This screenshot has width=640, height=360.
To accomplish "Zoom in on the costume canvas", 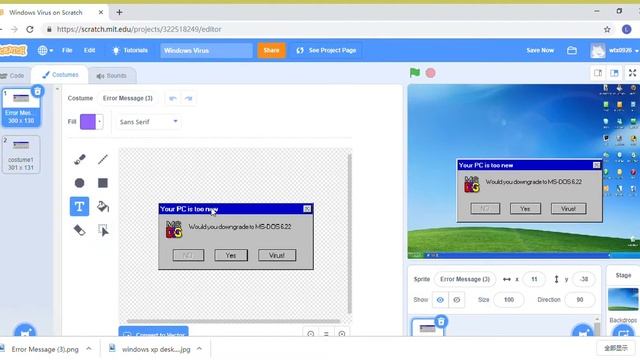I will 342,333.
